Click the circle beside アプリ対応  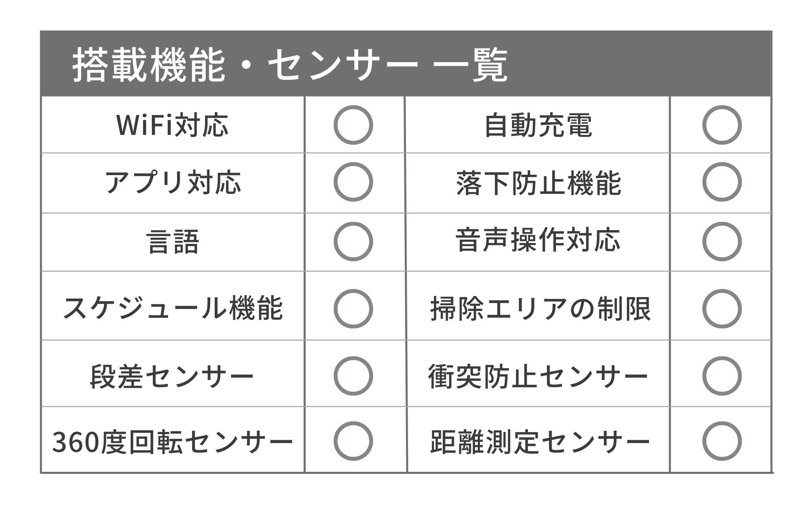click(353, 182)
